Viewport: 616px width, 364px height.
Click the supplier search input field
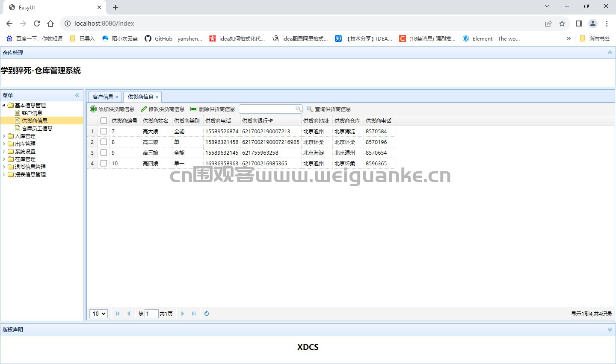point(267,109)
